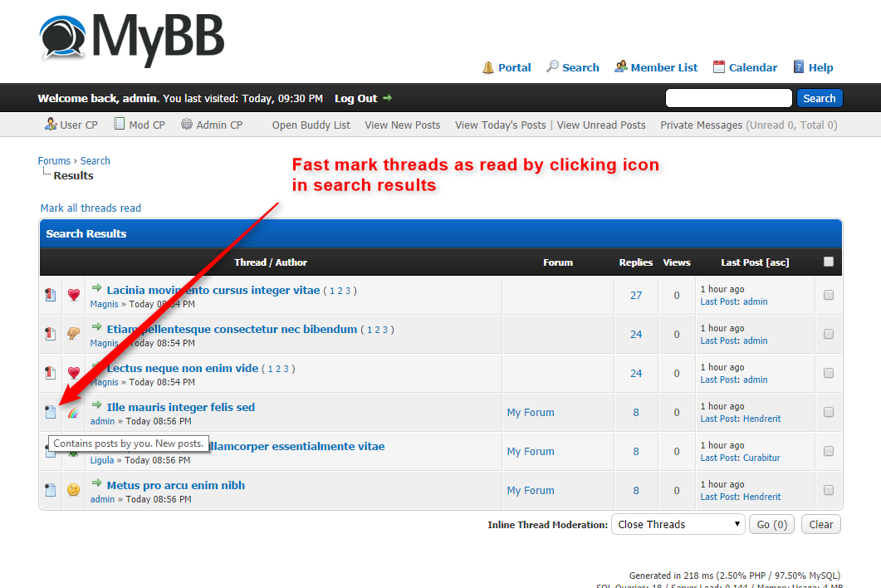881x588 pixels.
Task: Click Mark all threads read link
Action: click(x=91, y=208)
